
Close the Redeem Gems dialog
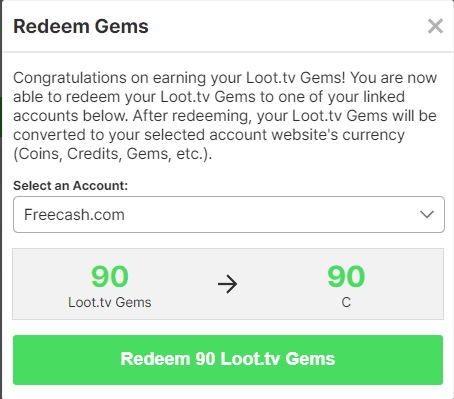(x=435, y=26)
